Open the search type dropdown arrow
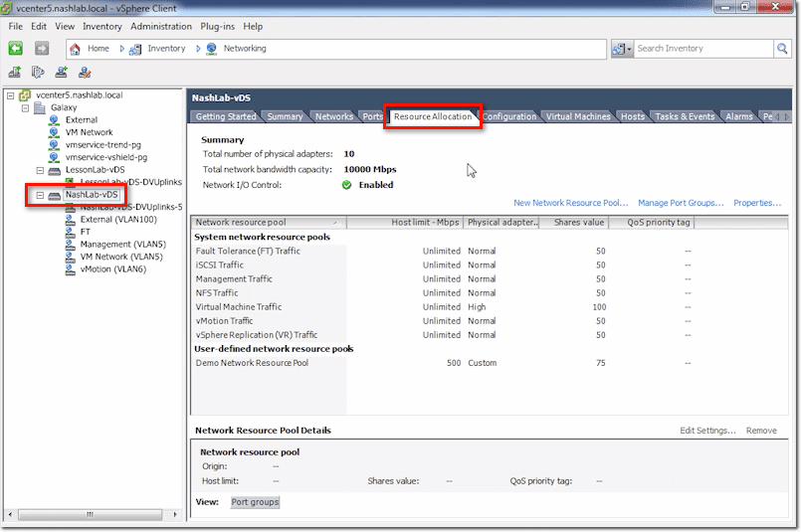Viewport: 801px width, 532px height. click(x=629, y=49)
